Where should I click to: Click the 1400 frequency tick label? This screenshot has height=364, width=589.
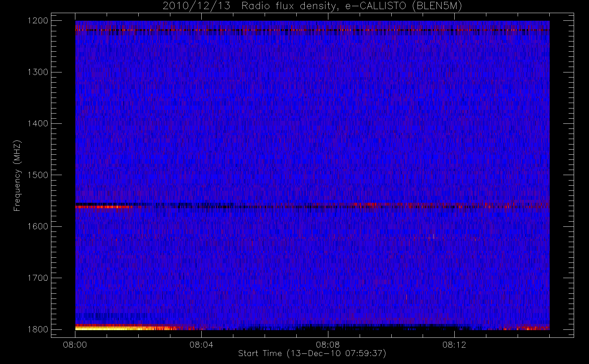(x=38, y=123)
